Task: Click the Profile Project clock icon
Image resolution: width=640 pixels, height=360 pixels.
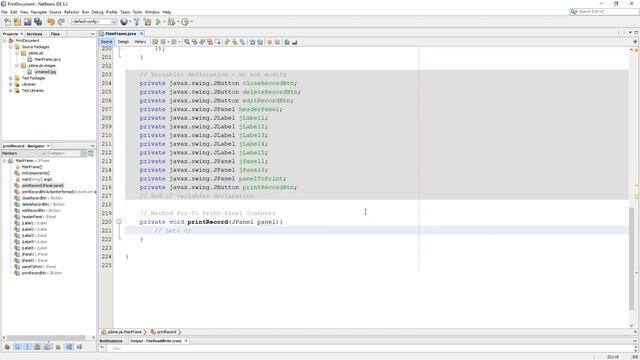Action: [x=185, y=22]
